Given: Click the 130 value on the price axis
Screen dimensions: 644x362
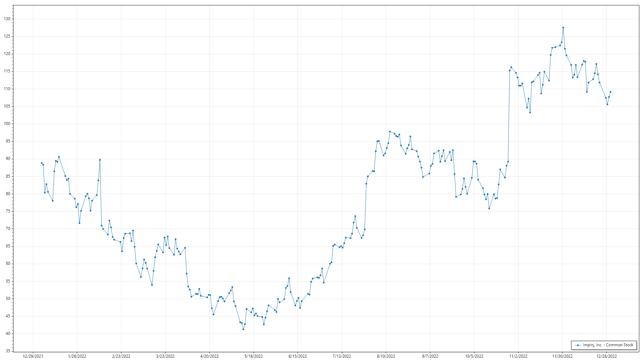Looking at the screenshot, I should [x=7, y=19].
